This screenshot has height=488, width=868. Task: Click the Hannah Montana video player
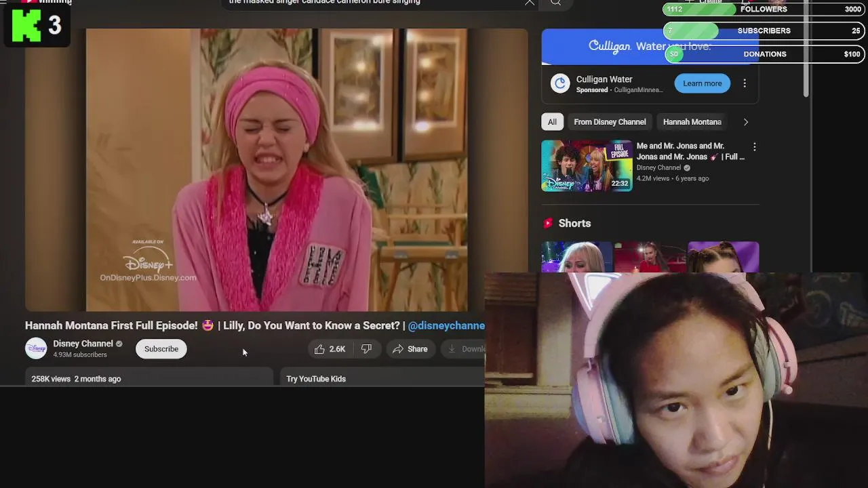click(x=277, y=169)
